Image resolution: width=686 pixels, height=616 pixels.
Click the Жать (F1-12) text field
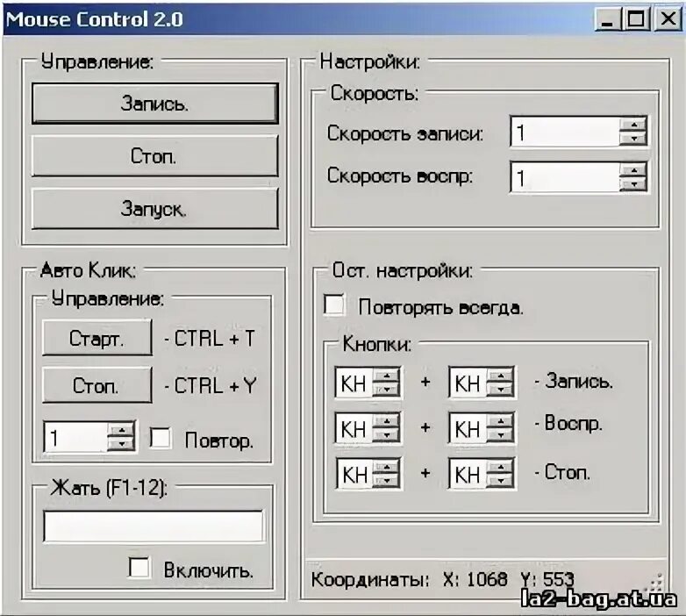click(154, 526)
